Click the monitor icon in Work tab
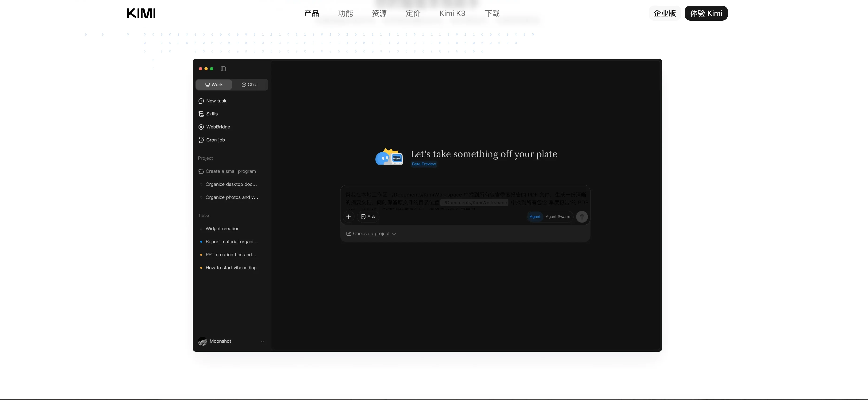Viewport: 868px width, 400px height. tap(207, 85)
